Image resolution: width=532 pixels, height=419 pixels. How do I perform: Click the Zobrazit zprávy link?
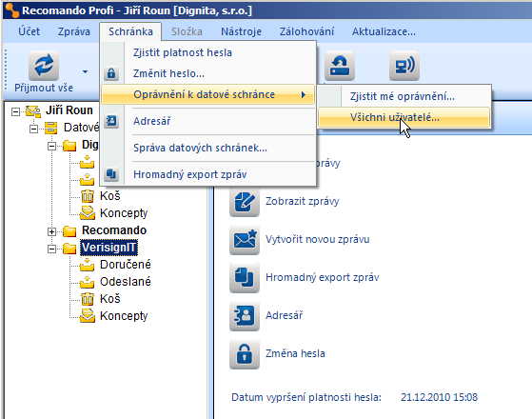click(302, 201)
